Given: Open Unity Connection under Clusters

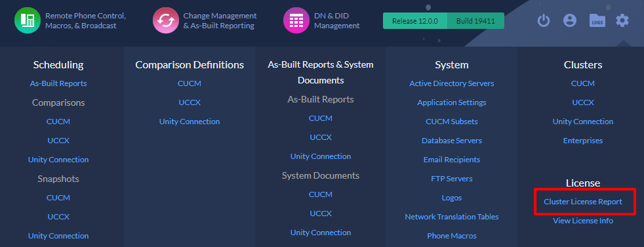Looking at the screenshot, I should [583, 122].
